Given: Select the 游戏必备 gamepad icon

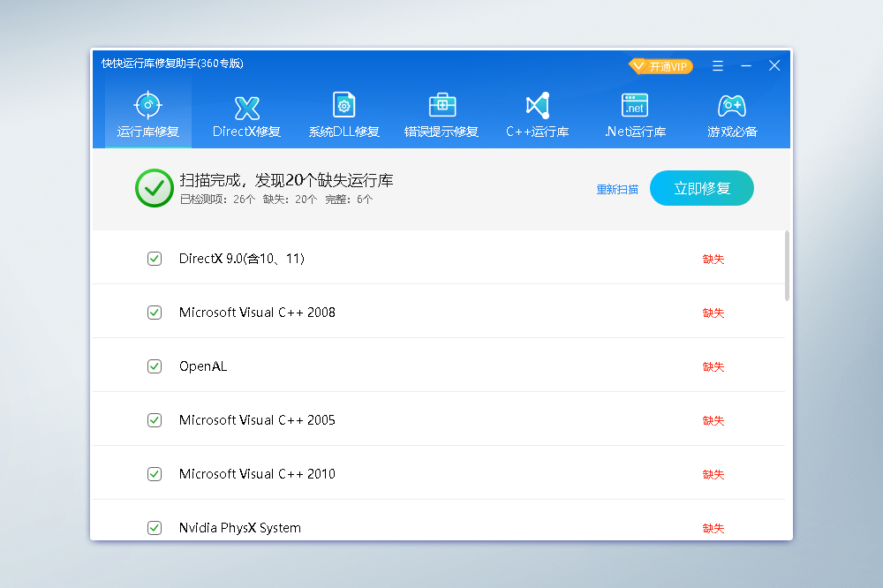Looking at the screenshot, I should click(731, 106).
